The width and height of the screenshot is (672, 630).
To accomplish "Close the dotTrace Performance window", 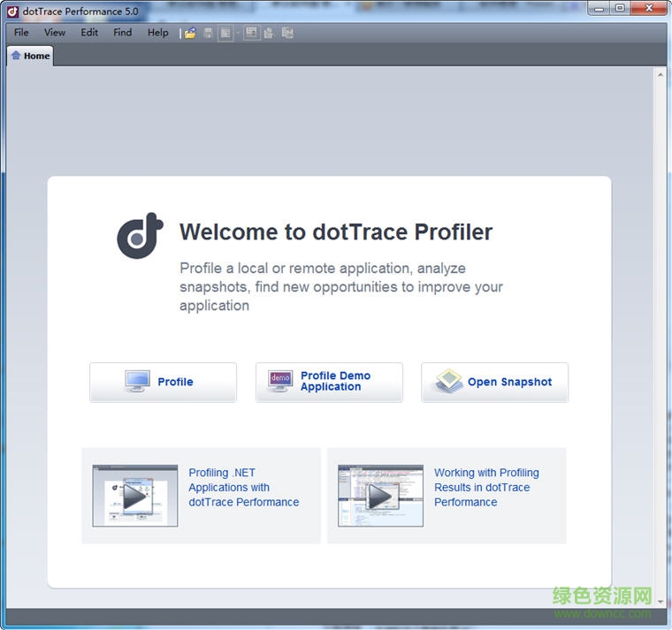I will click(x=648, y=8).
